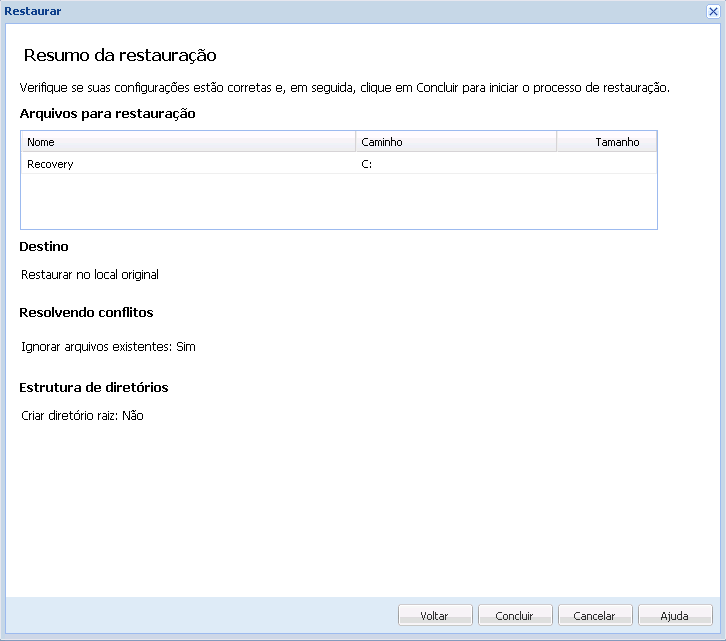Sort by the Caminho column header
726x641 pixels.
pyautogui.click(x=456, y=142)
